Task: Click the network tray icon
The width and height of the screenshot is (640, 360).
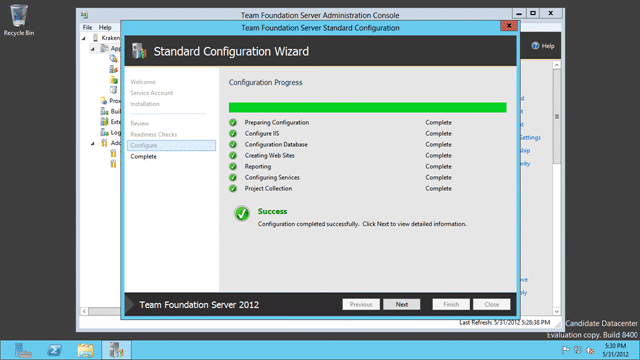Action: click(x=578, y=350)
